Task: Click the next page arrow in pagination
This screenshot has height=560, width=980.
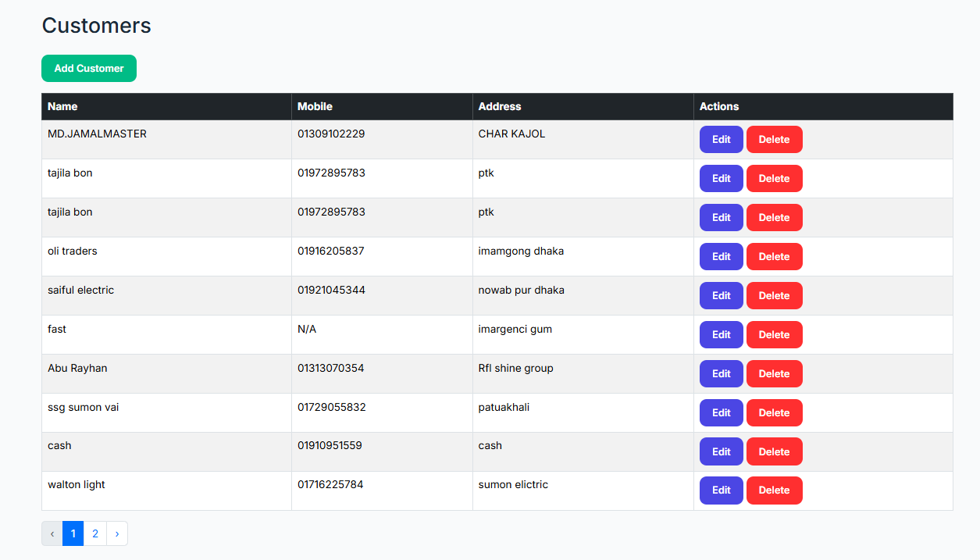Action: (x=117, y=534)
